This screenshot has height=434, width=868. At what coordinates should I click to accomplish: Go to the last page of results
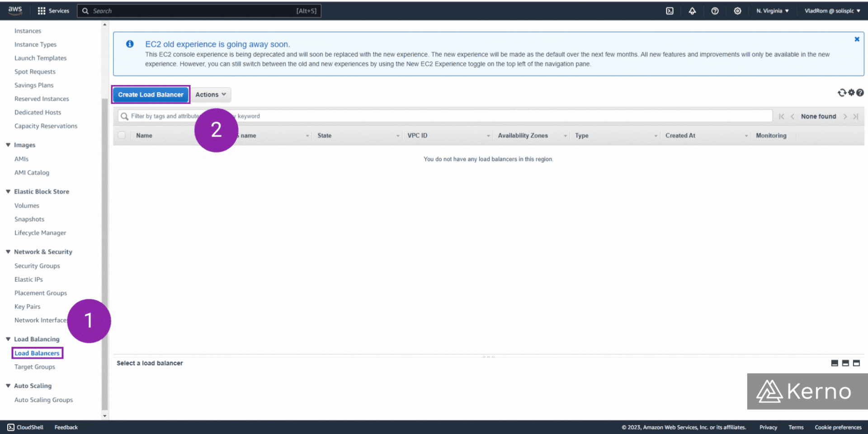855,117
